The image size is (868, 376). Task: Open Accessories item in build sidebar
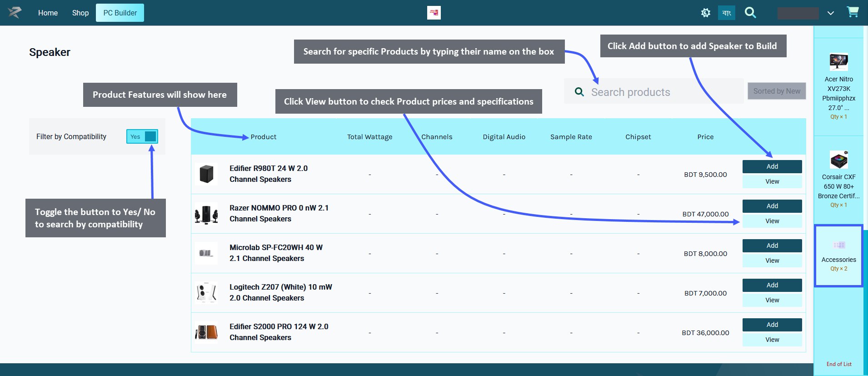[838, 256]
